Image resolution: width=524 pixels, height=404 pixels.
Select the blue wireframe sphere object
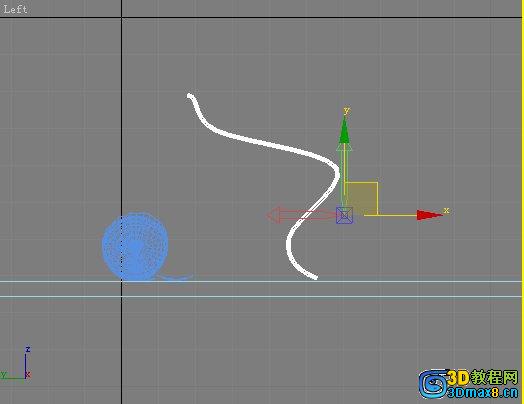135,247
